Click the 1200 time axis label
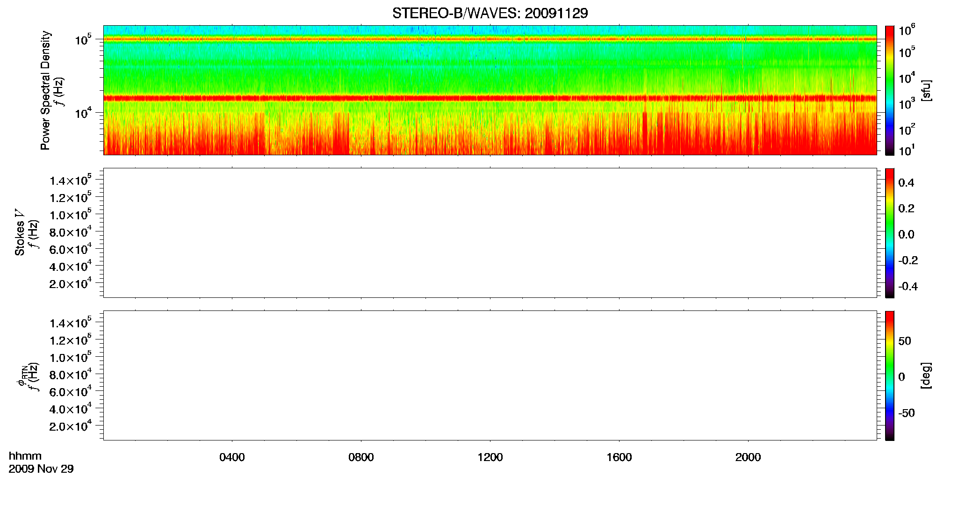Image resolution: width=980 pixels, height=505 pixels. point(490,457)
